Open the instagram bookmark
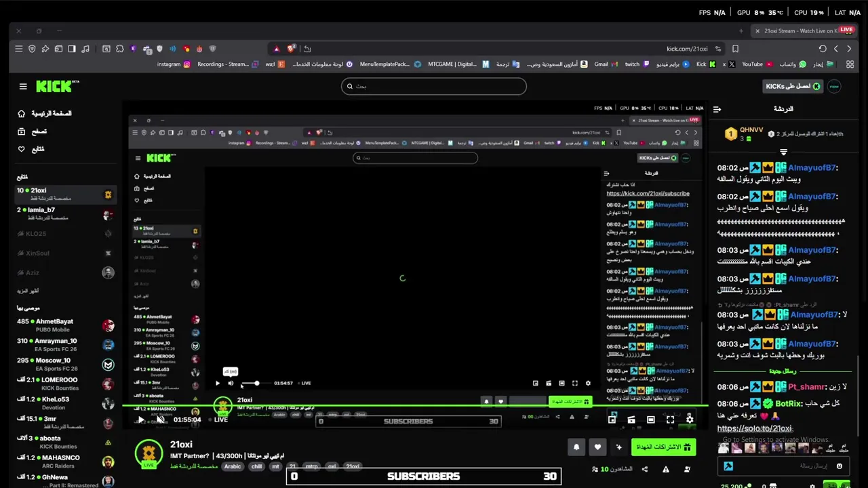Viewport: 868px width, 488px height. coord(174,64)
